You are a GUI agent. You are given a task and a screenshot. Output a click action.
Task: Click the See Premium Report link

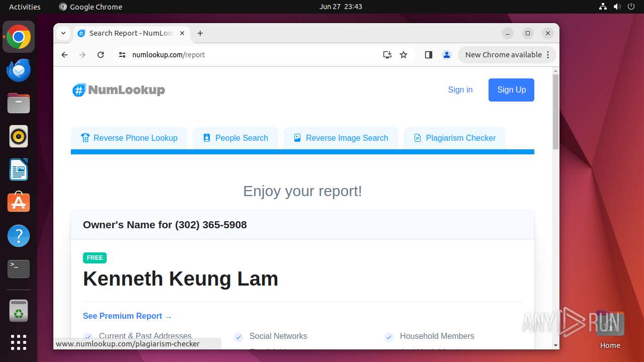(x=127, y=316)
